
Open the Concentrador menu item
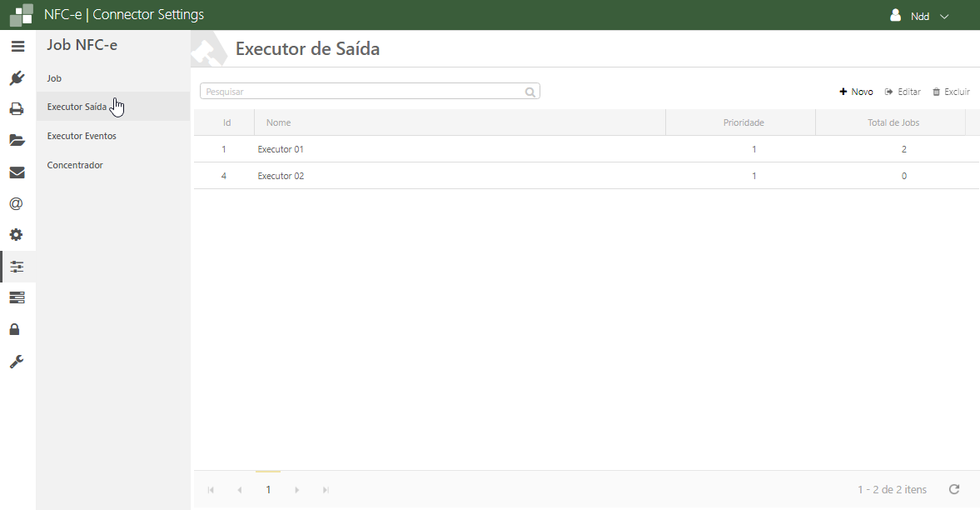coord(75,165)
